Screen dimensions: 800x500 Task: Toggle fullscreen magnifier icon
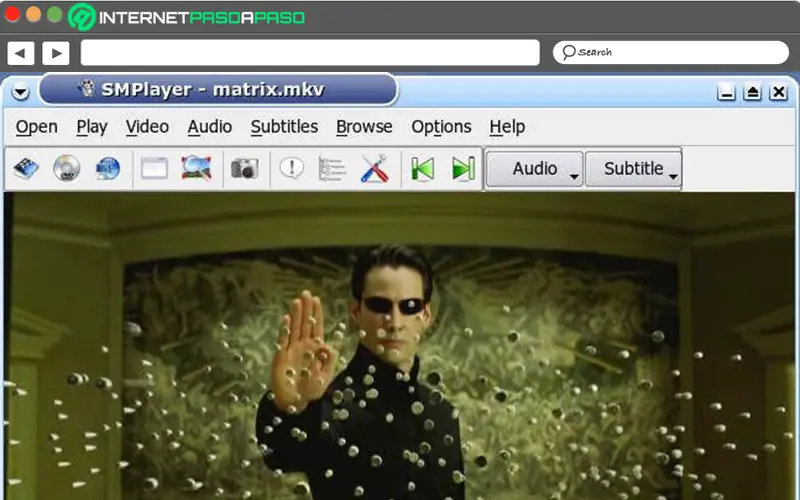coord(196,168)
